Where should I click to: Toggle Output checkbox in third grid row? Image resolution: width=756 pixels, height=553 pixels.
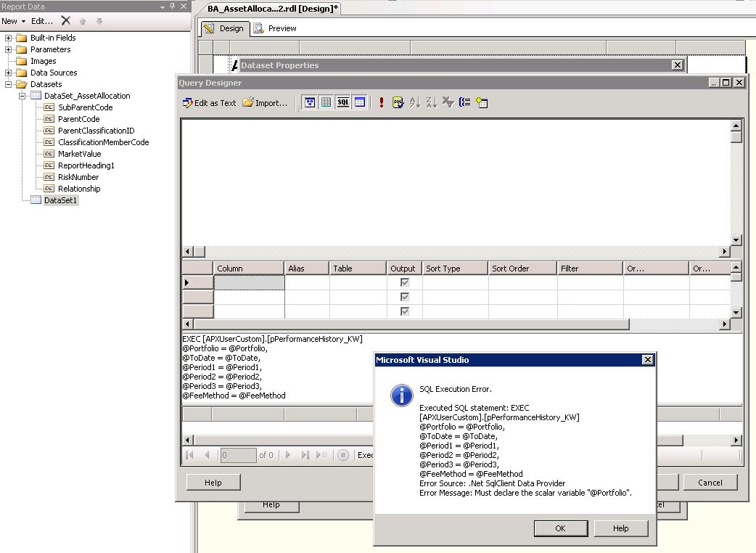[405, 311]
